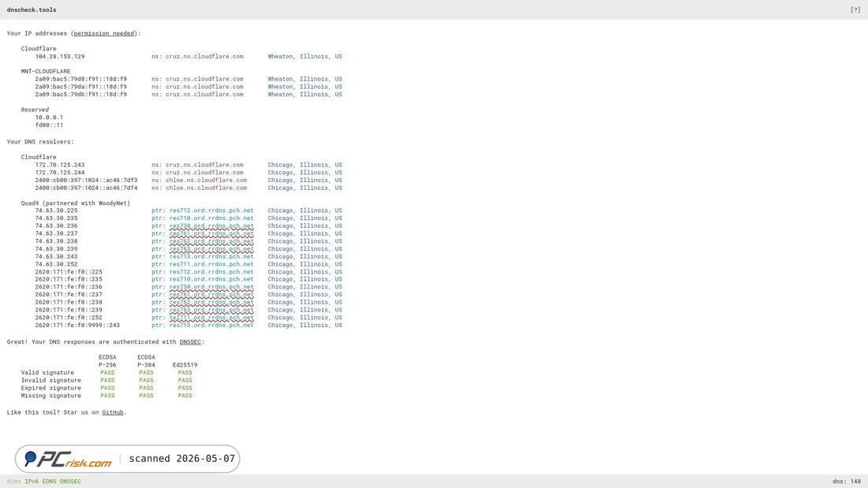Follow the DNSSEC link in the authentication heading
The height and width of the screenshot is (488, 868).
click(x=190, y=342)
